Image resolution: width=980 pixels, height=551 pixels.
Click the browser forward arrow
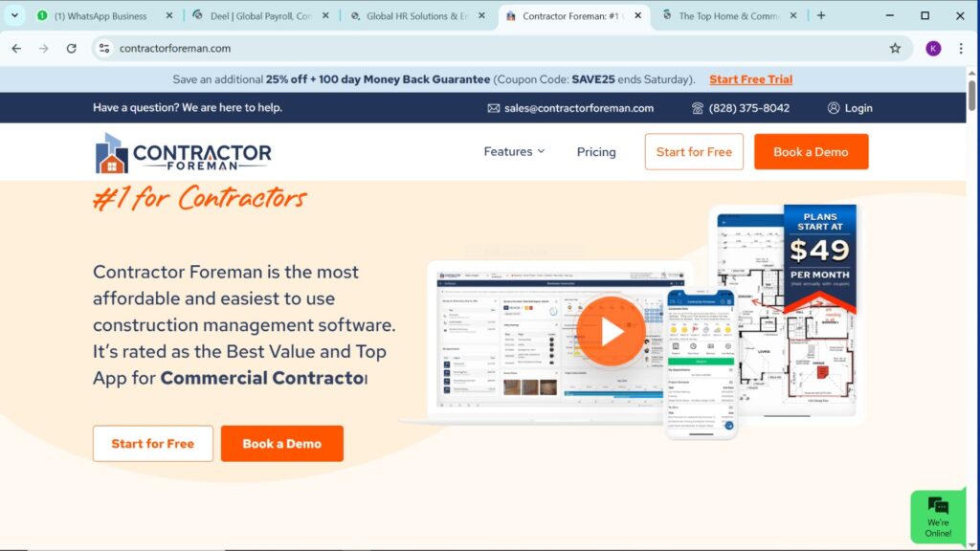(44, 48)
